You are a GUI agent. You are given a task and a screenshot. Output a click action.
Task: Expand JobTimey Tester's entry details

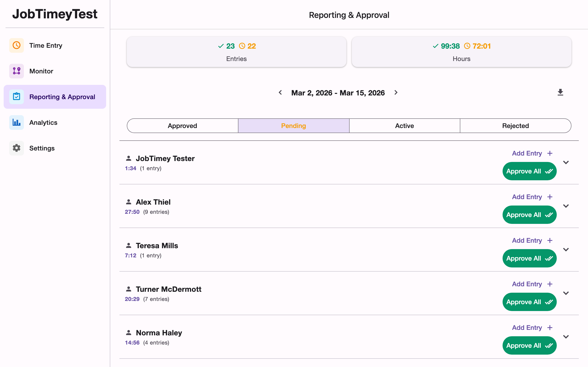566,162
